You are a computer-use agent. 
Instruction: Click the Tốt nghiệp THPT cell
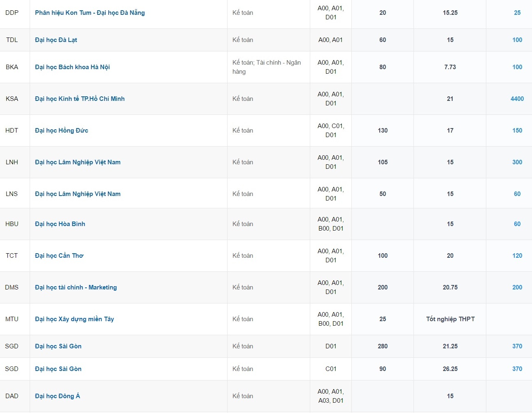point(450,319)
